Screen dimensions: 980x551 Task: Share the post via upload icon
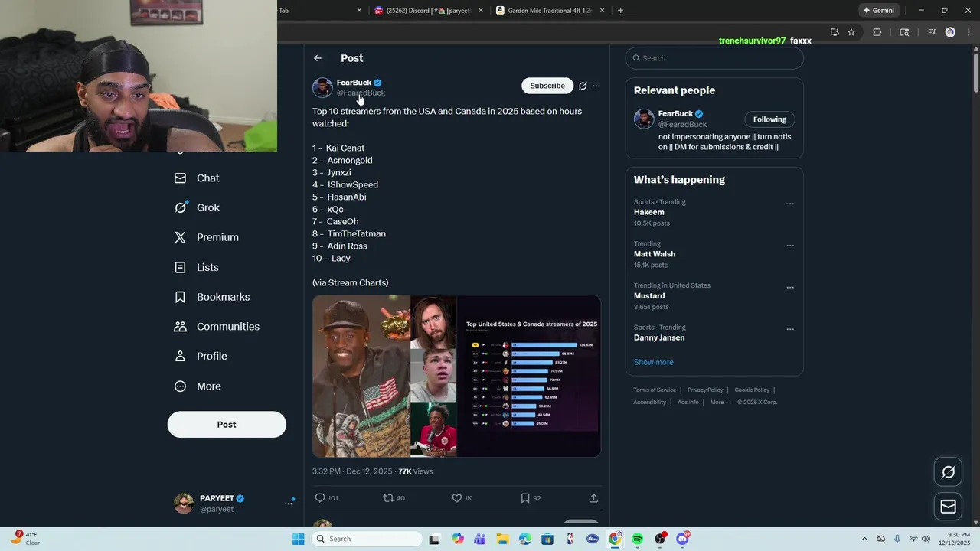click(593, 498)
